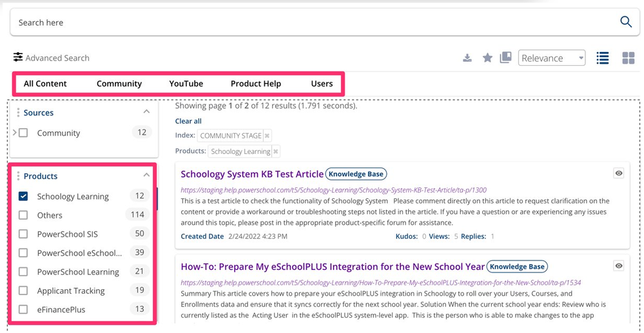
Task: Click the Advanced Search label
Action: 57,58
